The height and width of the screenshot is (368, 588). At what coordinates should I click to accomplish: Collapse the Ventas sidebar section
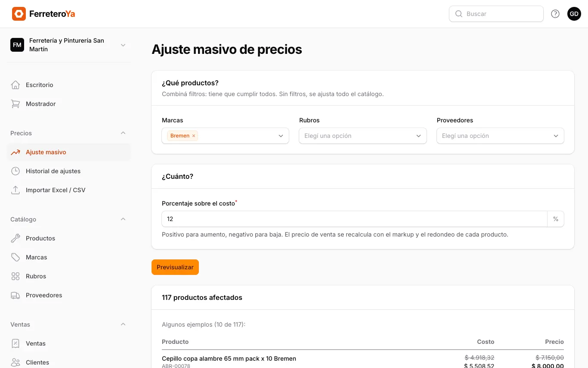123,324
